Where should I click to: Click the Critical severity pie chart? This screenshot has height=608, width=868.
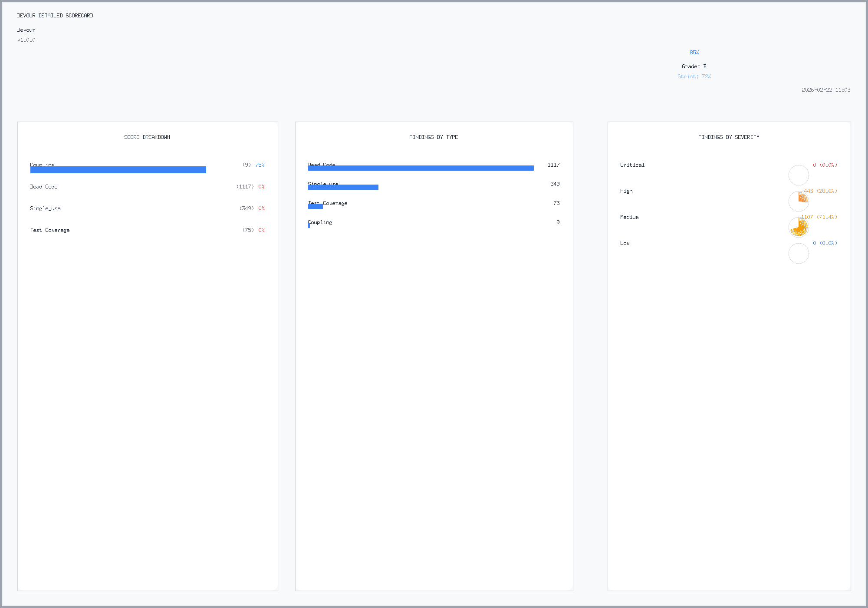(x=799, y=175)
